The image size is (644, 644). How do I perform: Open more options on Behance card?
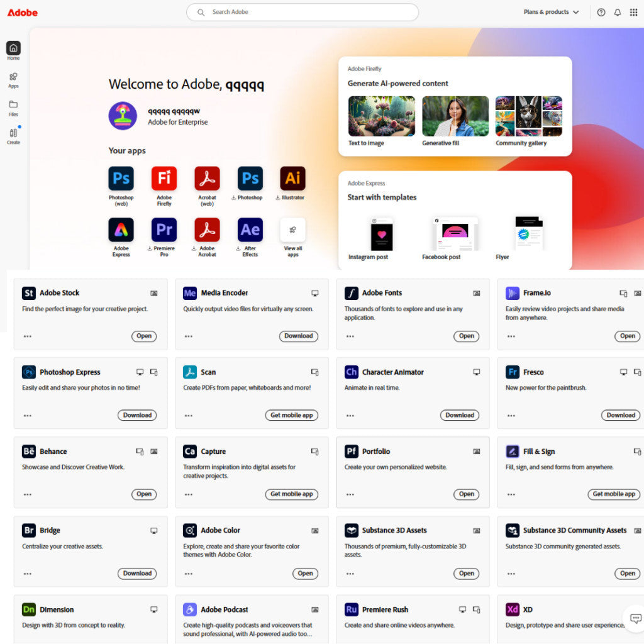pyautogui.click(x=28, y=494)
